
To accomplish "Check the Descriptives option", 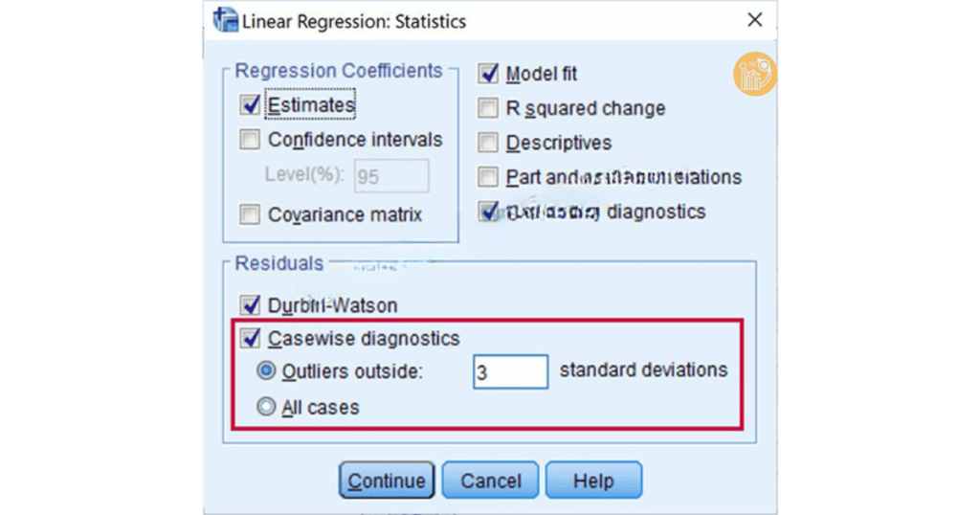I will point(489,143).
